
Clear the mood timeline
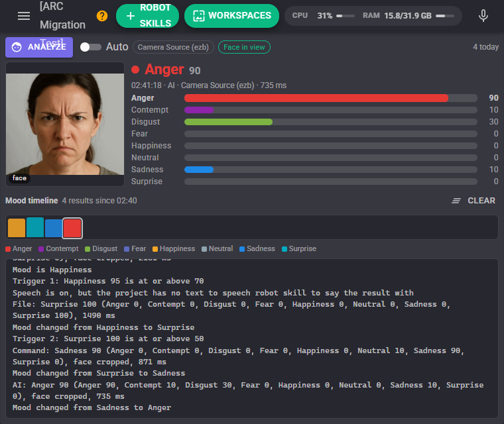click(x=473, y=201)
